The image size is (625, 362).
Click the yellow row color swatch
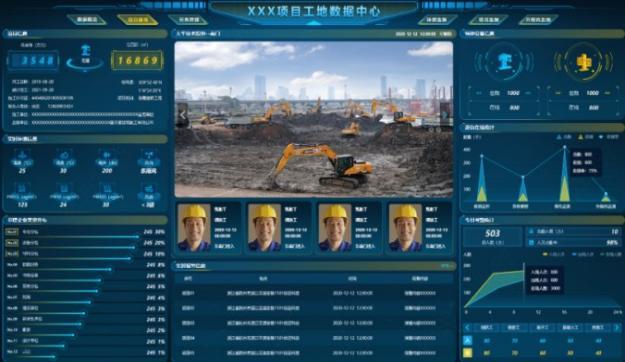(468, 353)
